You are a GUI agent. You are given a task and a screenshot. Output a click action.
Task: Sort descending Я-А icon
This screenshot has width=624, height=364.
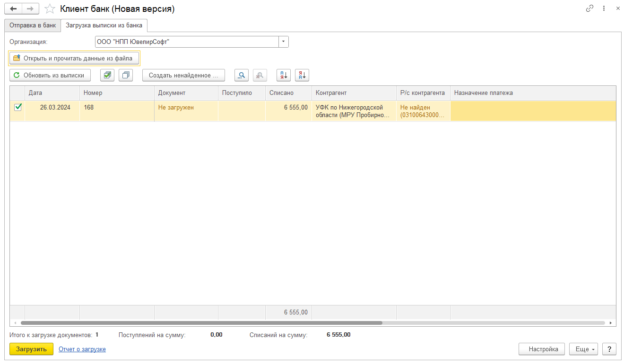coord(302,75)
